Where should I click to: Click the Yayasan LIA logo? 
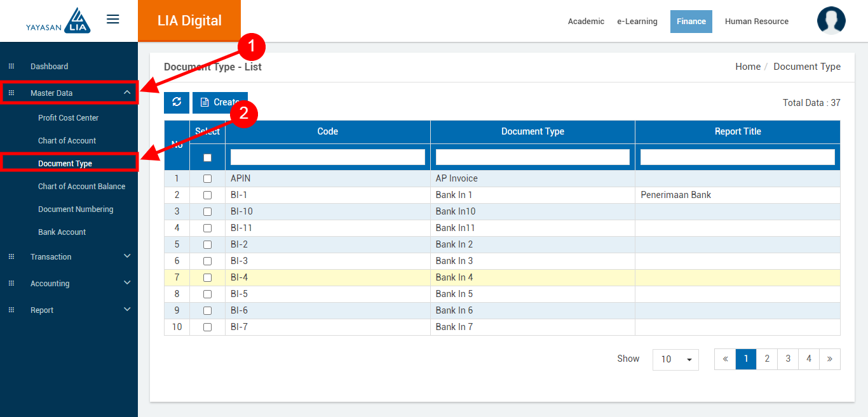[58, 21]
